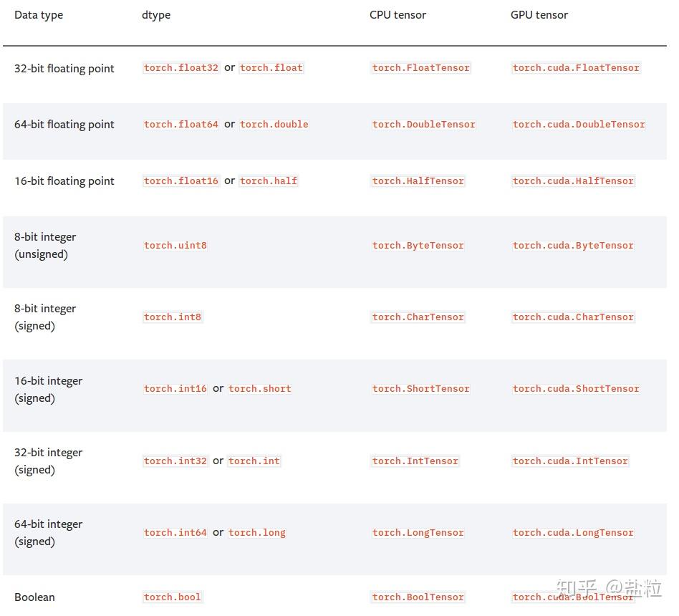Click torch.LongTensor CPU tensor entry
Image resolution: width=679 pixels, height=616 pixels.
click(x=418, y=533)
